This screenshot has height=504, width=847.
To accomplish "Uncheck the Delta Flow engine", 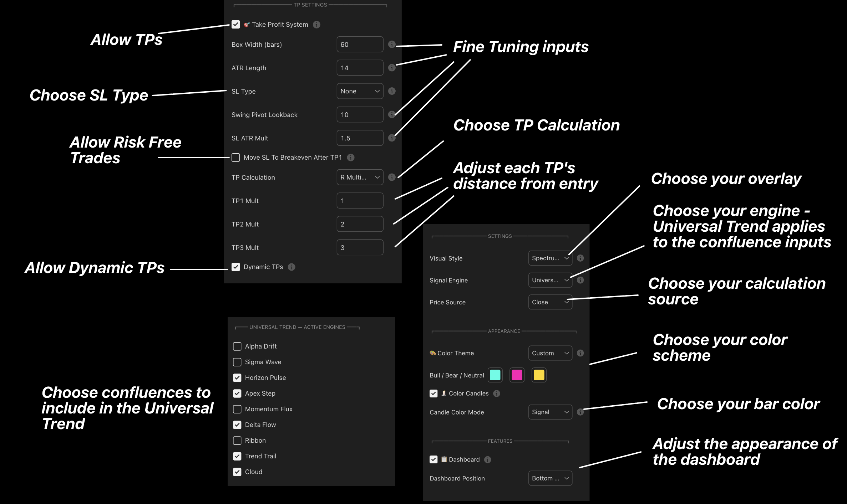I will pyautogui.click(x=237, y=425).
